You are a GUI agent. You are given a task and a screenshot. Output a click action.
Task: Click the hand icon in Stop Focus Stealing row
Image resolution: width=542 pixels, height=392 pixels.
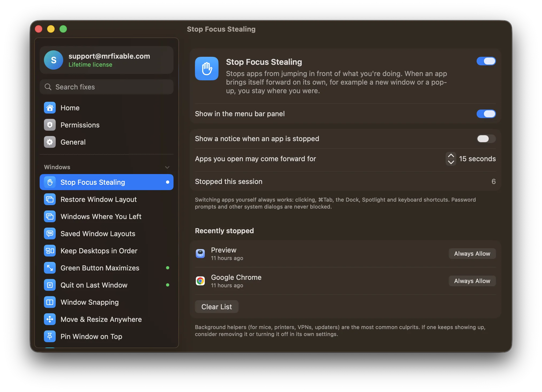(50, 182)
